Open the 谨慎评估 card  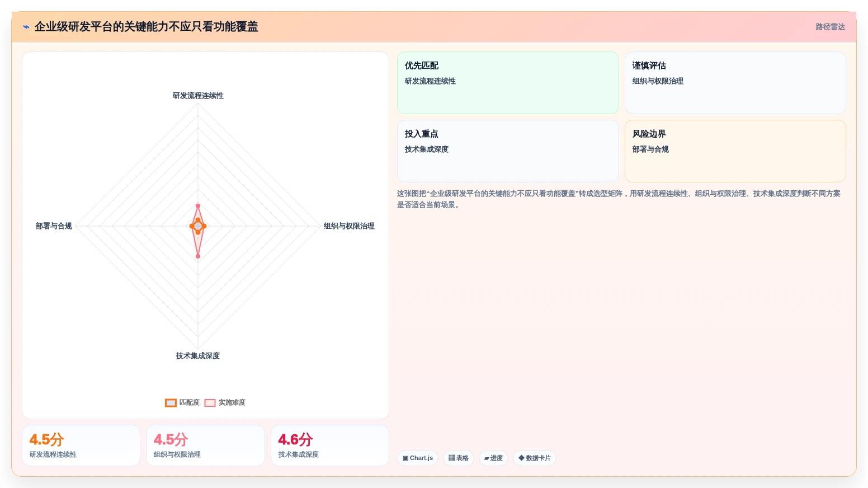click(735, 83)
